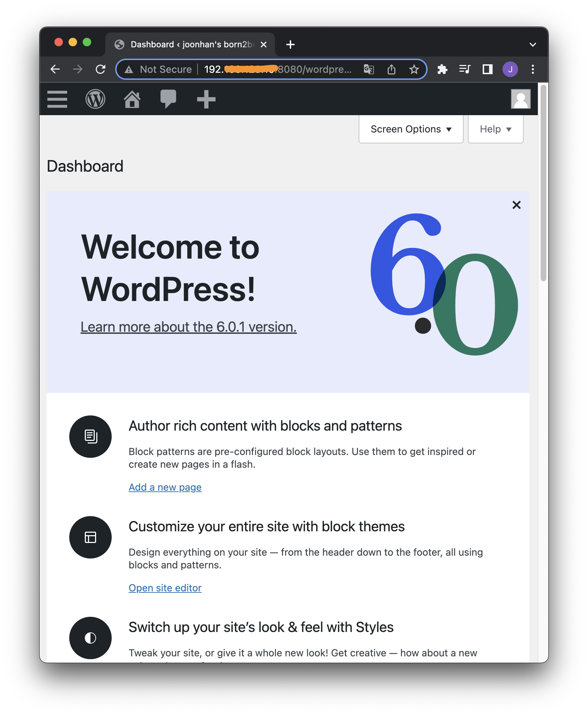Click the WordPress logo icon
Viewport: 588px width, 715px height.
coord(95,99)
